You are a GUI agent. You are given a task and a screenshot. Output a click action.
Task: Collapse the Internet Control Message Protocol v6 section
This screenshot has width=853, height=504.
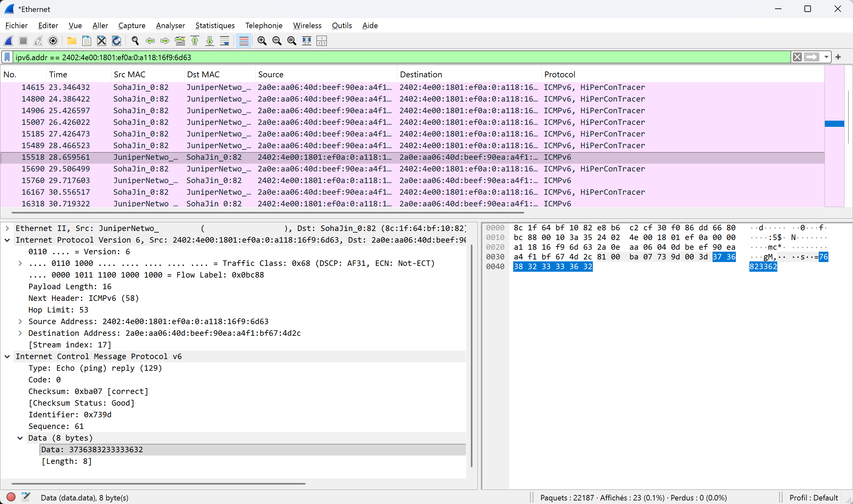point(7,356)
